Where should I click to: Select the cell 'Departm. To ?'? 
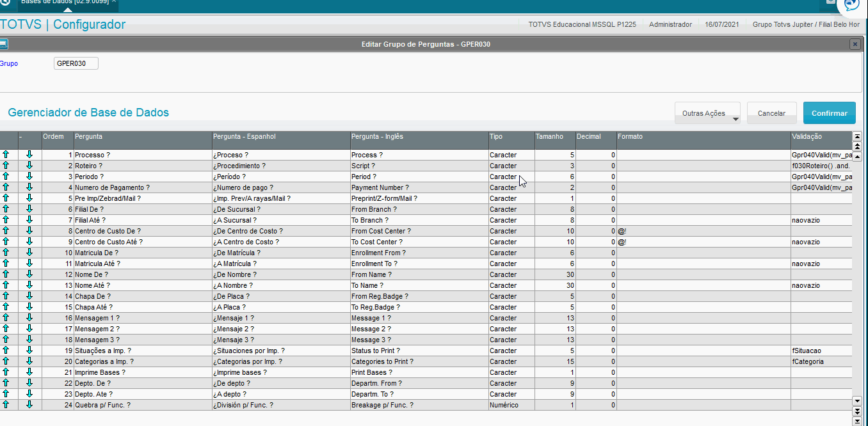tap(419, 394)
